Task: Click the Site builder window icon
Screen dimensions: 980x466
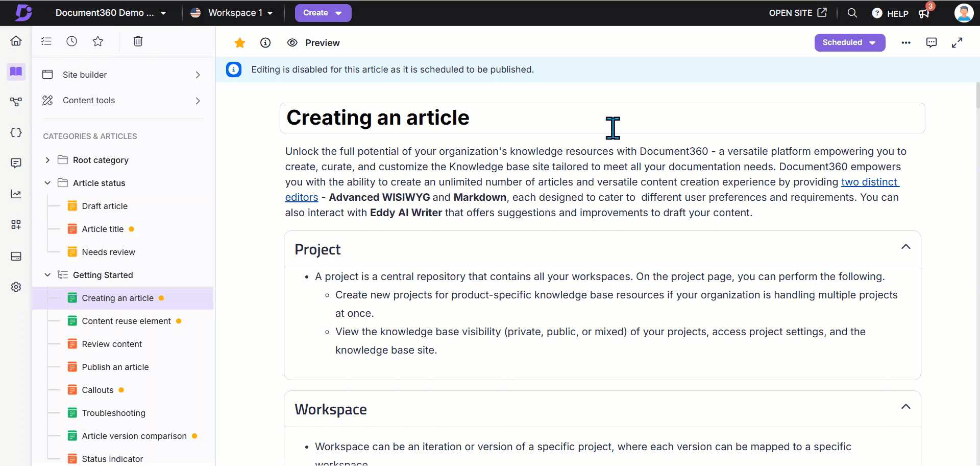Action: 47,75
